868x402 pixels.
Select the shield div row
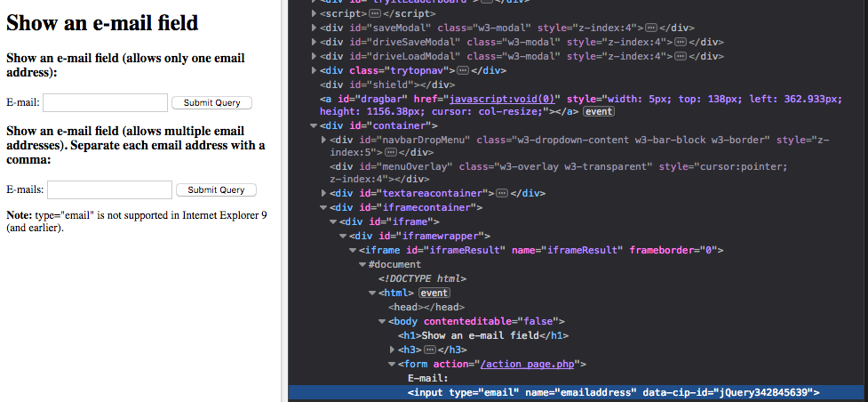pos(387,84)
